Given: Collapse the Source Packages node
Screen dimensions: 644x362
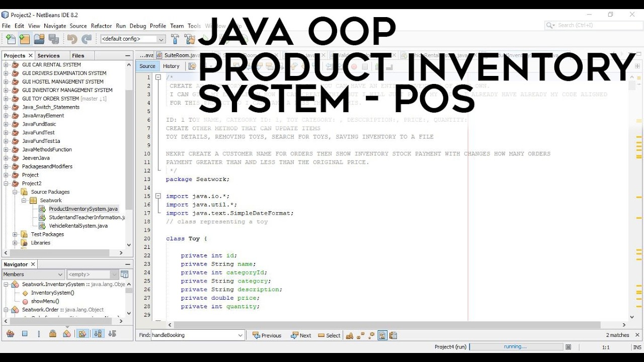Looking at the screenshot, I should (15, 192).
